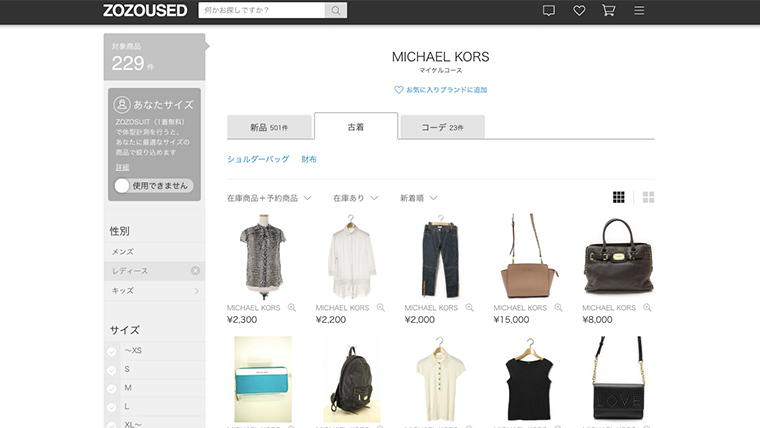Open the shopping cart icon

608,10
